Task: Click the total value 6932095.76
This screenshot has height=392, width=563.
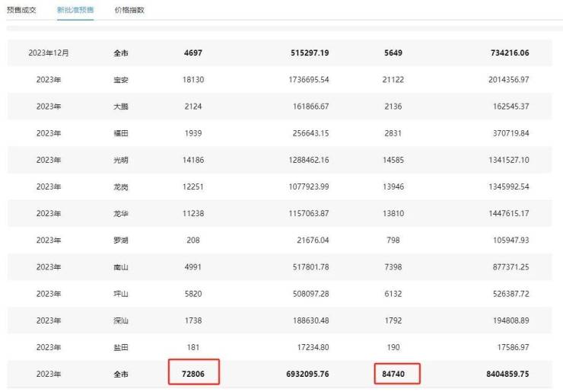Action: pyautogui.click(x=307, y=374)
